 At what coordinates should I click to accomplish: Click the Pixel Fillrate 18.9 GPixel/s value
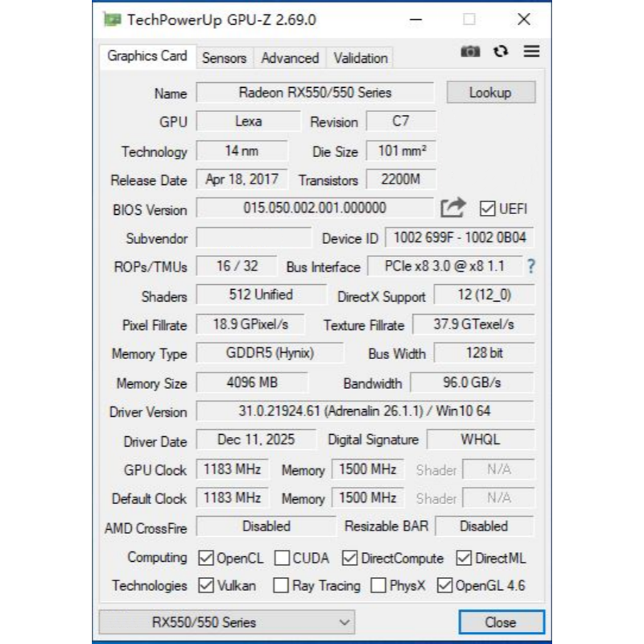250,324
